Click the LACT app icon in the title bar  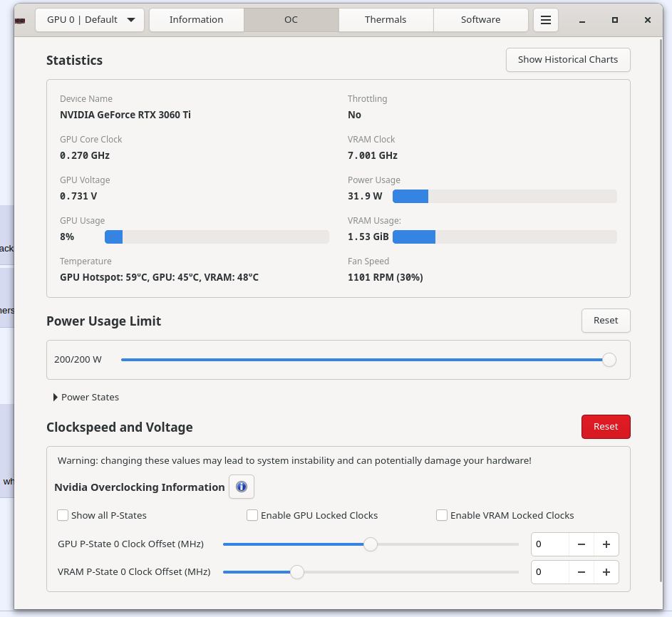(x=20, y=20)
